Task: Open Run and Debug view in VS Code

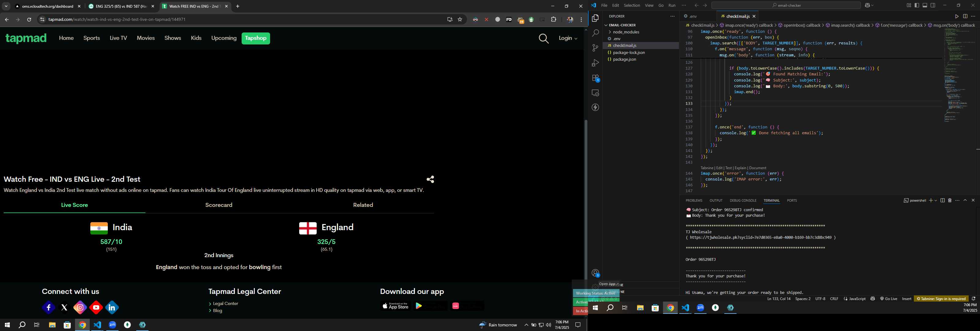Action: coord(595,63)
